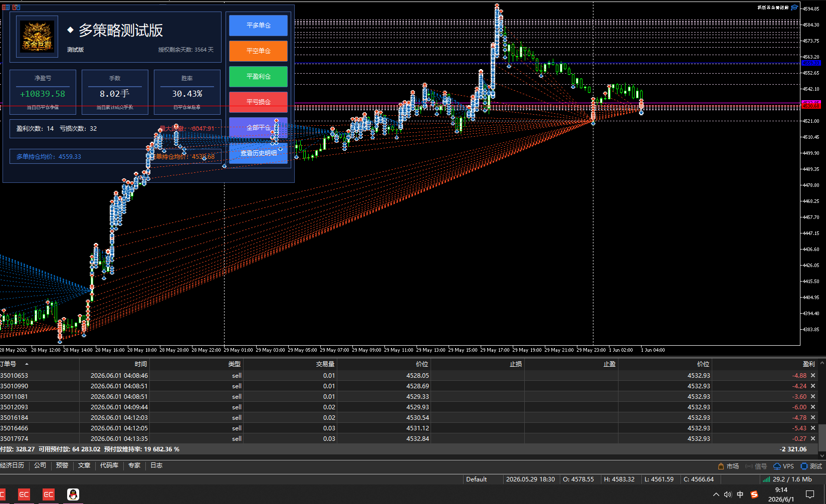This screenshot has height=504, width=826.
Task: Close order 35016184 with its X icon
Action: (813, 417)
